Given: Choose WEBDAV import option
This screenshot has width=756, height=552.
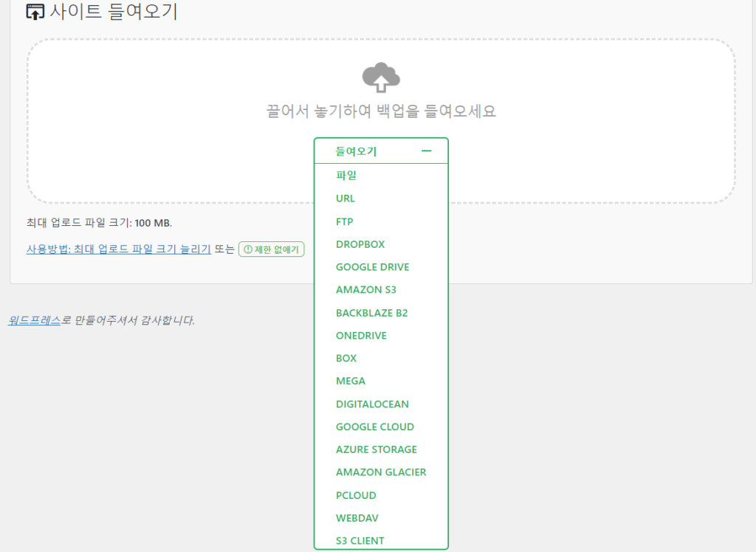Looking at the screenshot, I should (x=357, y=517).
